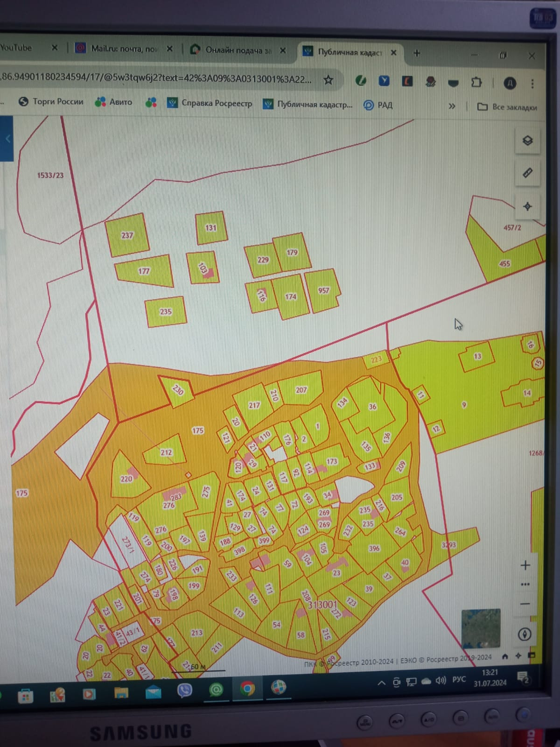Open Viber from the taskbar
560x747 pixels.
[185, 691]
